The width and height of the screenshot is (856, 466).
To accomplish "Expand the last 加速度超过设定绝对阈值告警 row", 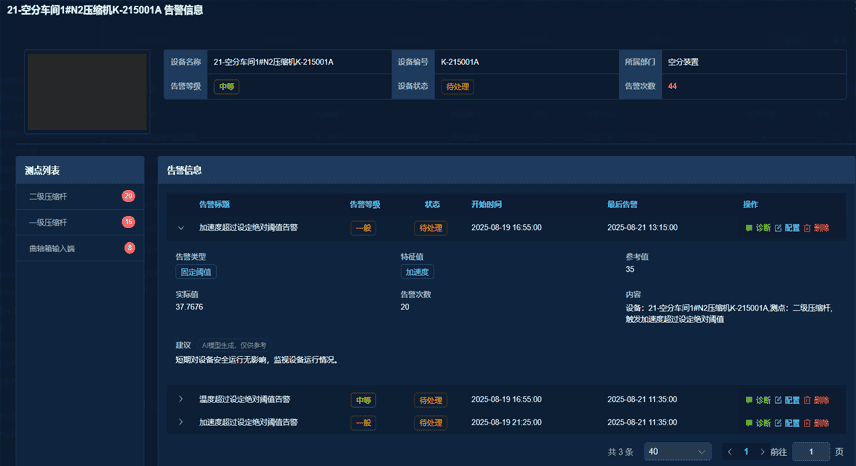I will 181,423.
